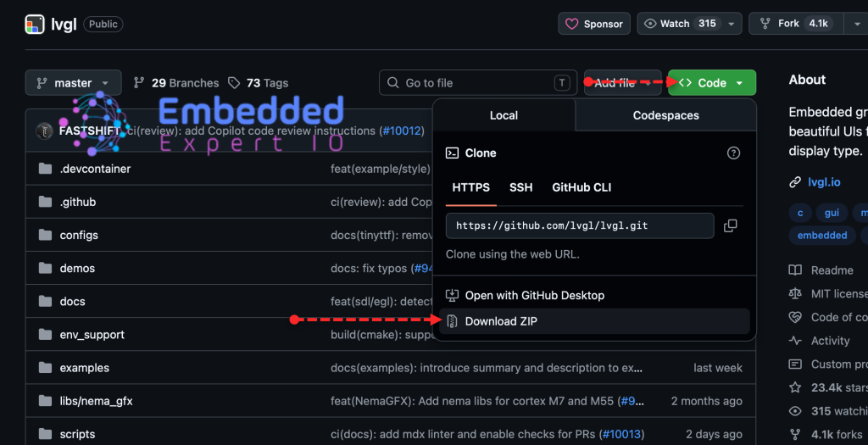
Task: Click the lvgl repository logo icon
Action: tap(35, 24)
